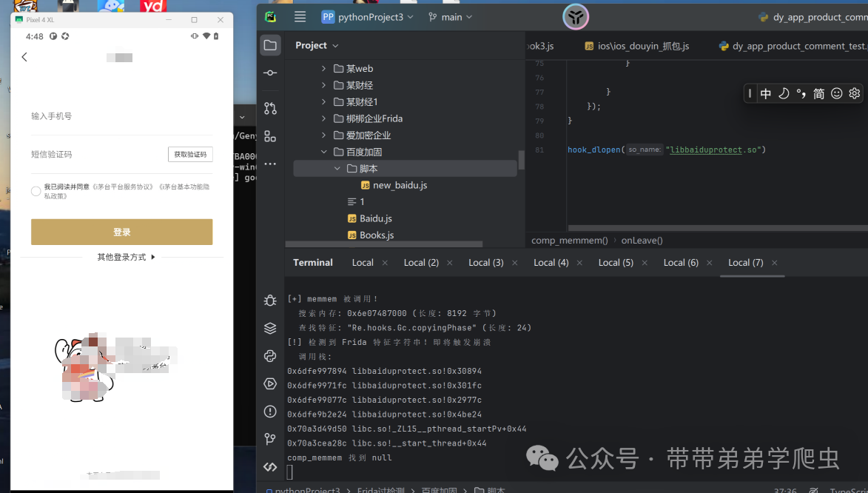This screenshot has height=493, width=868.
Task: Click the AI assistant round icon in title bar
Action: coord(576,17)
